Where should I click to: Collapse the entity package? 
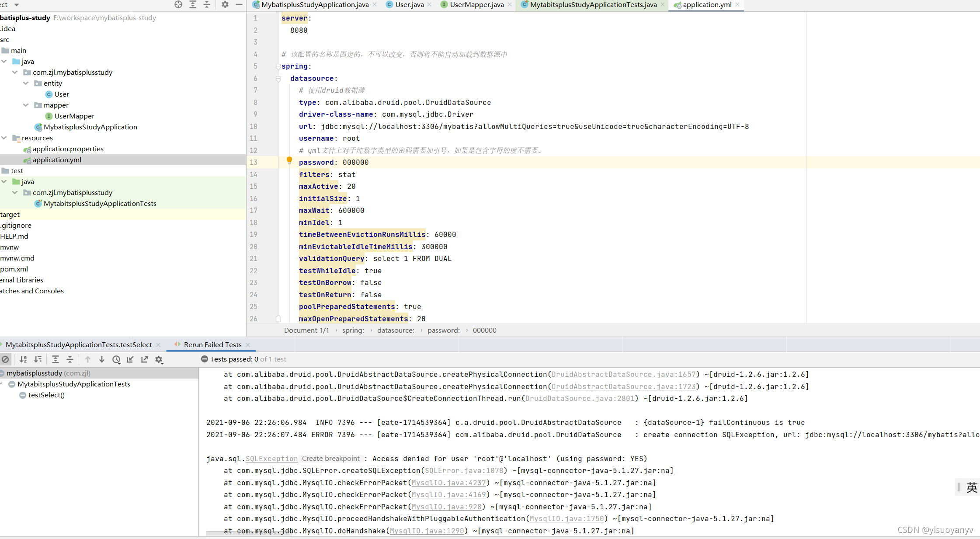click(x=26, y=83)
